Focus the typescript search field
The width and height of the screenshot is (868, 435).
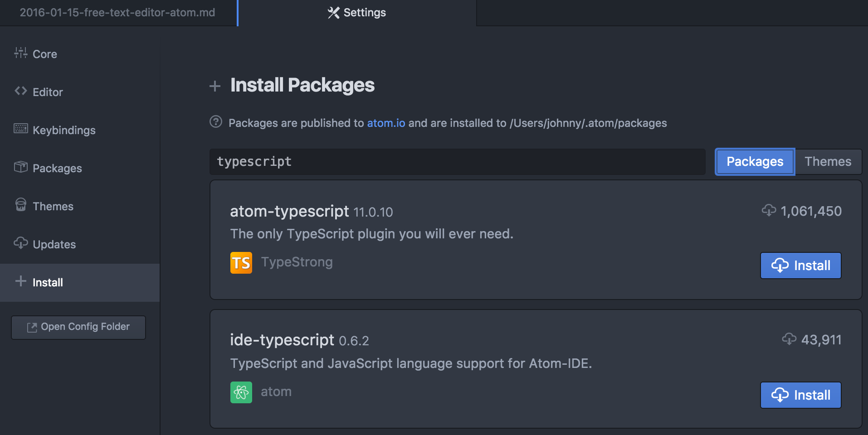pos(457,162)
